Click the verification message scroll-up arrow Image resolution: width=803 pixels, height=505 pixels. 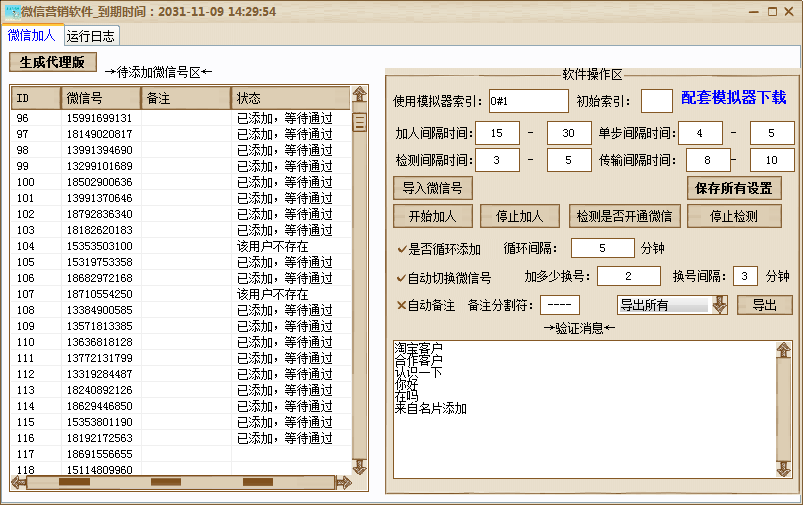pos(784,350)
